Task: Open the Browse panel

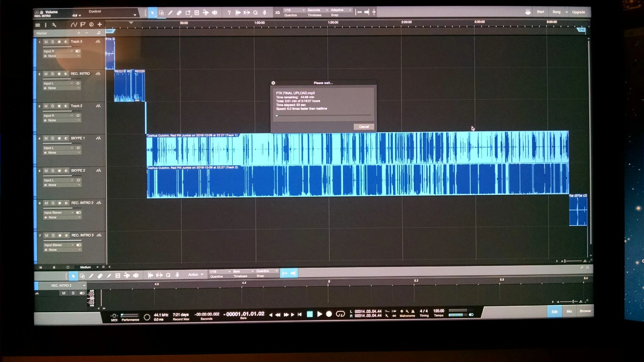Action: tap(585, 311)
